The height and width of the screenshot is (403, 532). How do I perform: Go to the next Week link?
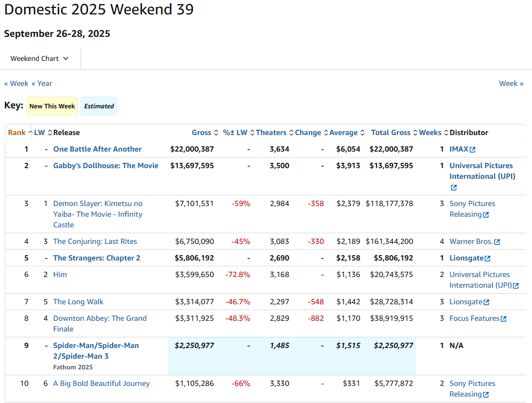coord(511,83)
